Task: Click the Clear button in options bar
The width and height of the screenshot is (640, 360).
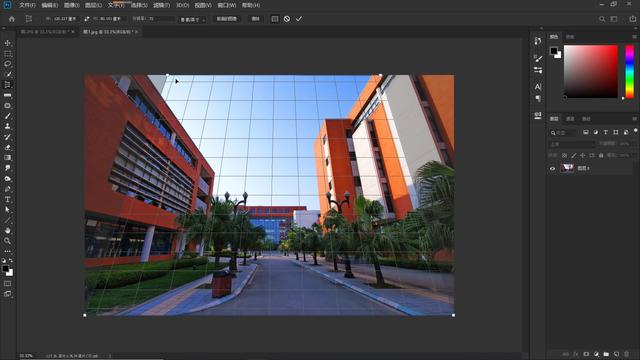Action: pyautogui.click(x=256, y=19)
